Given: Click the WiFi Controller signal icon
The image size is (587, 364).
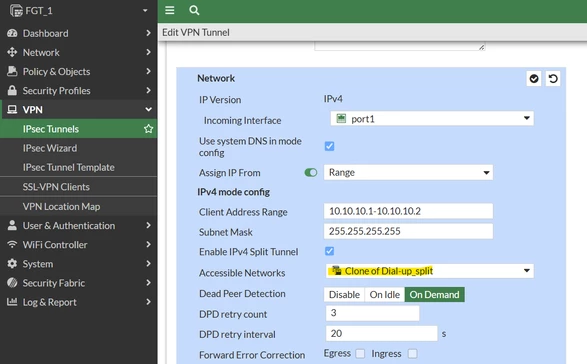Looking at the screenshot, I should click(12, 245).
